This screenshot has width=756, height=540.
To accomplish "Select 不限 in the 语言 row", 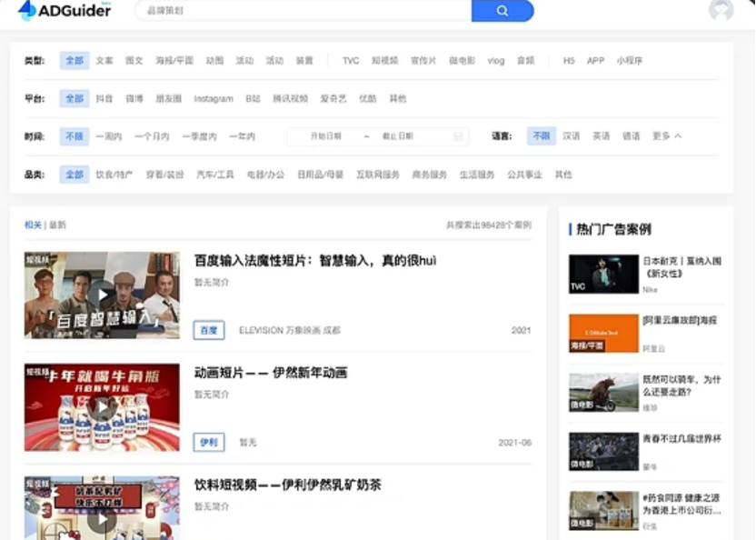I will [541, 136].
